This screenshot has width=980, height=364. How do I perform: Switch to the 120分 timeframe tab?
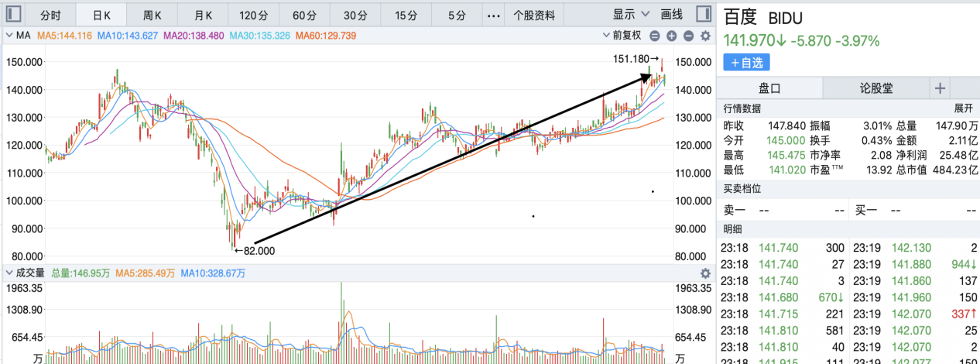point(252,15)
